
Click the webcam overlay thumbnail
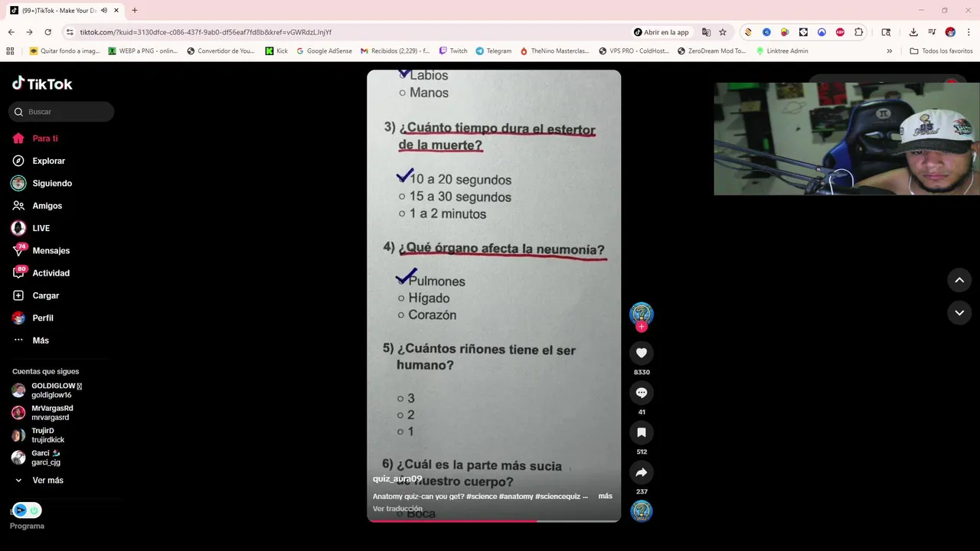click(x=847, y=139)
